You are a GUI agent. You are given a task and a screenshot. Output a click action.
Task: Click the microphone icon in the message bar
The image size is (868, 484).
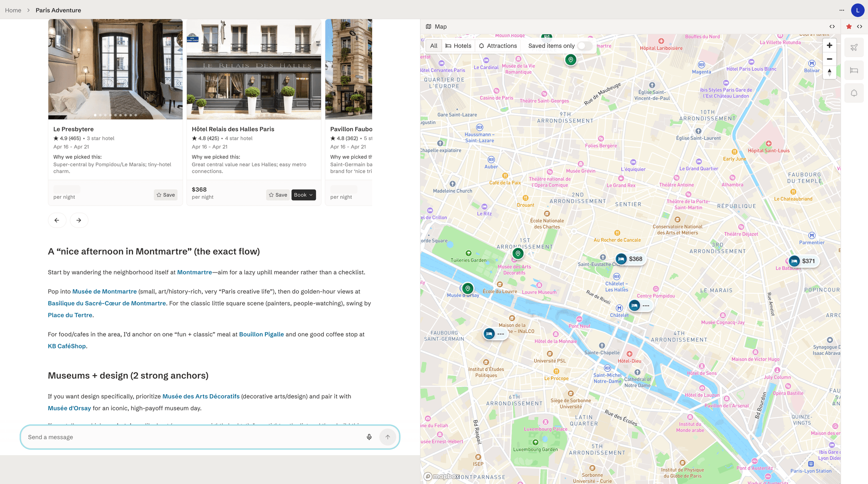click(x=369, y=437)
